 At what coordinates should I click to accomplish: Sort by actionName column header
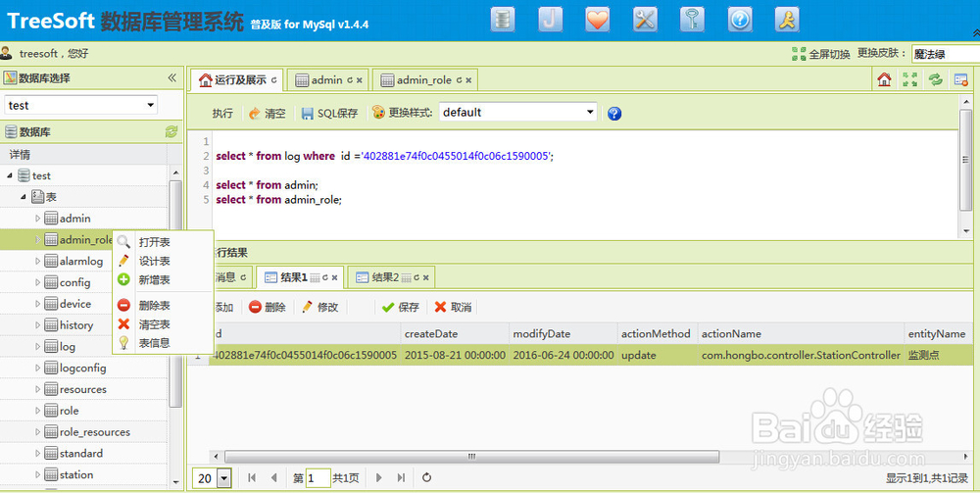pos(801,333)
